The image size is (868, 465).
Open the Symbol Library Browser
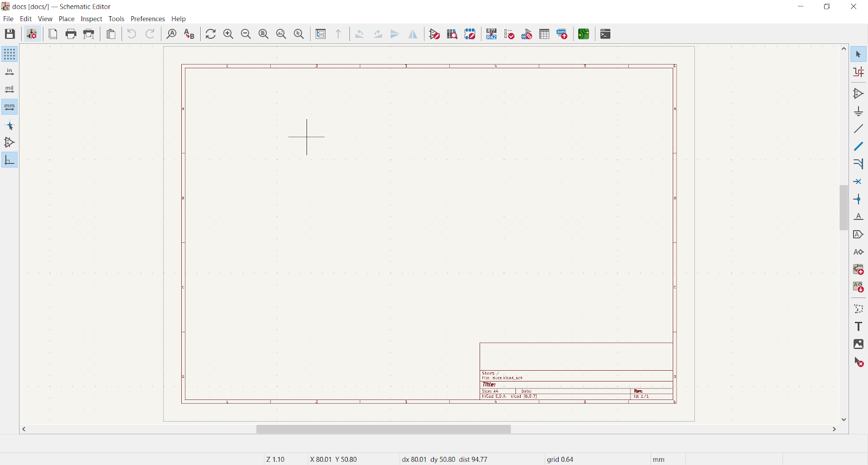coord(452,34)
